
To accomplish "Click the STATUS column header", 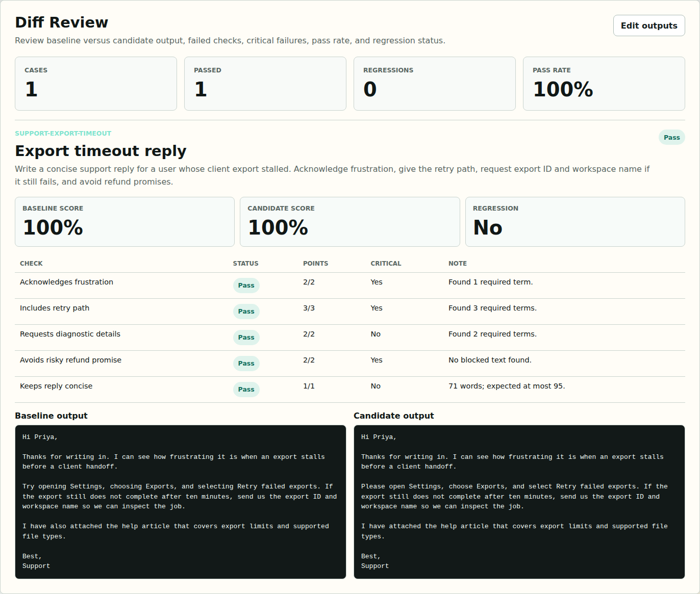I will click(x=245, y=264).
